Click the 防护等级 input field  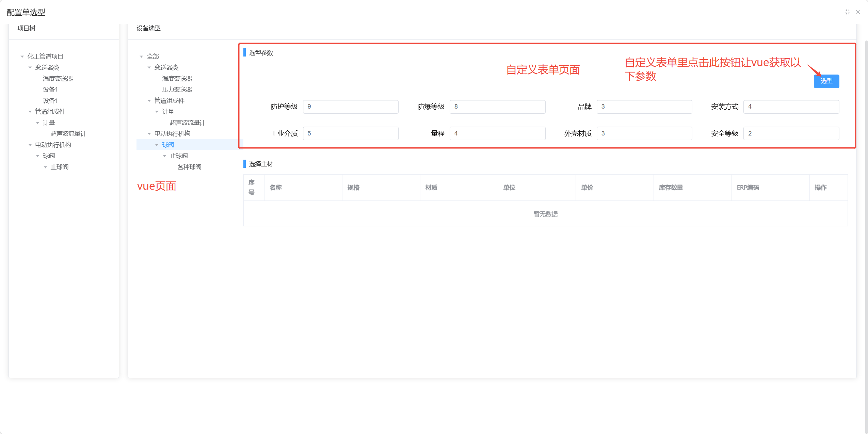(x=350, y=107)
